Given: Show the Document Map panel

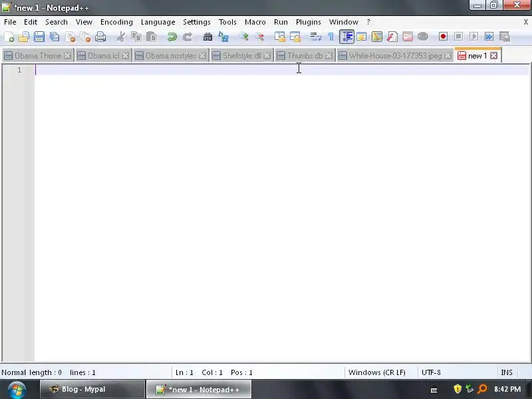Looking at the screenshot, I should 376,37.
